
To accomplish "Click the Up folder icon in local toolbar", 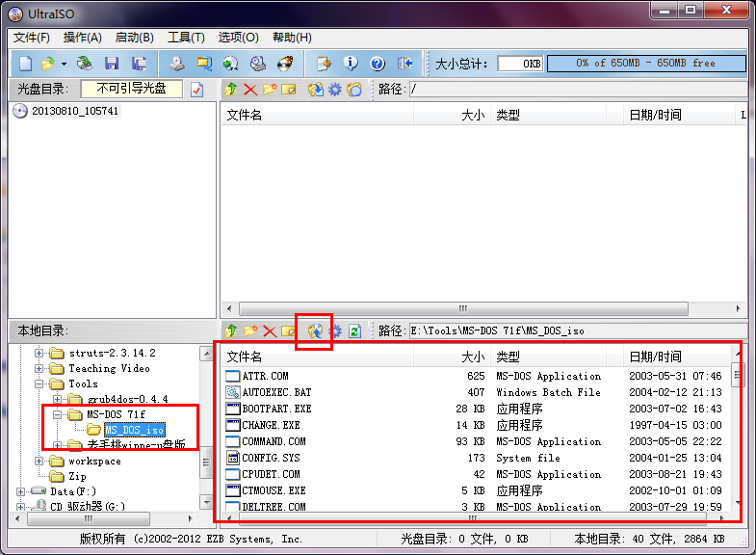I will coord(230,331).
